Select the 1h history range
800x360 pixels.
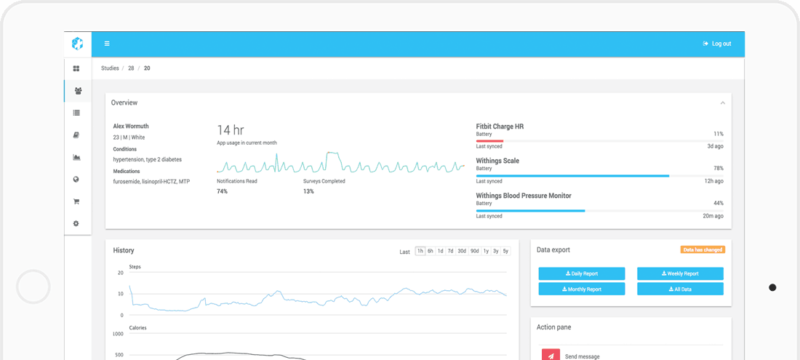click(420, 251)
